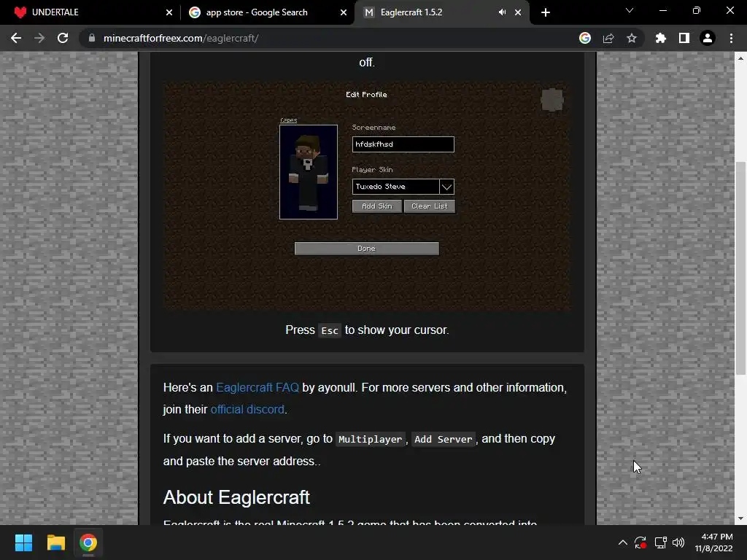Open the Chrome profile avatar
This screenshot has width=747, height=560.
point(708,38)
